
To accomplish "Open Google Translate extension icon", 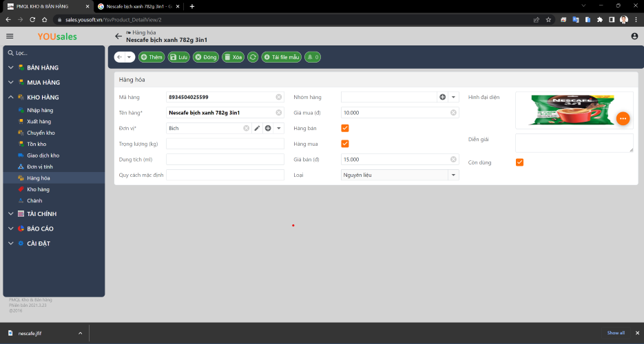I will click(x=575, y=20).
